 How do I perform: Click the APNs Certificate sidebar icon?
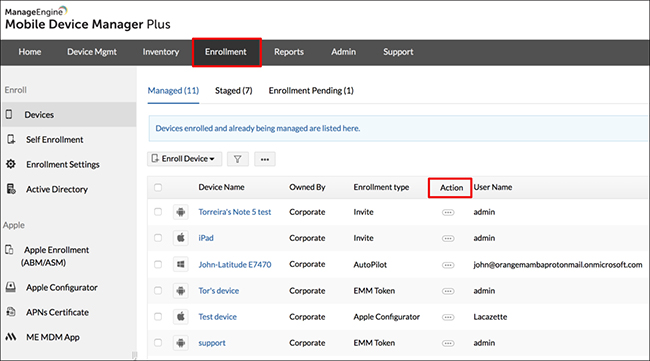[x=11, y=312]
